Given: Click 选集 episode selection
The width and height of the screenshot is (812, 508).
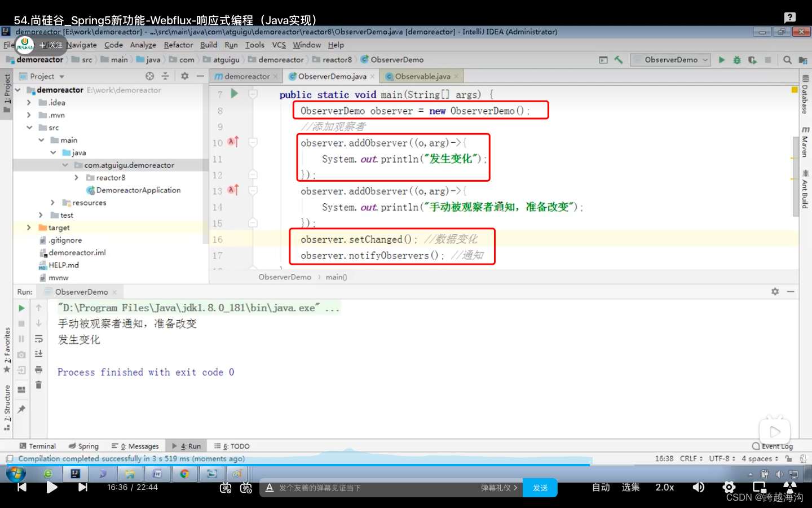Looking at the screenshot, I should [x=631, y=487].
